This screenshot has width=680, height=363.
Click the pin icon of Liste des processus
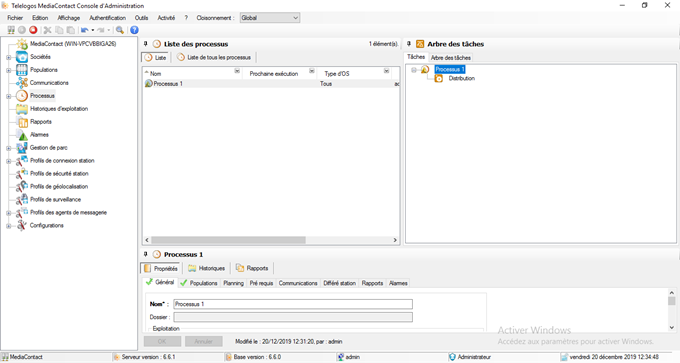[x=146, y=44]
